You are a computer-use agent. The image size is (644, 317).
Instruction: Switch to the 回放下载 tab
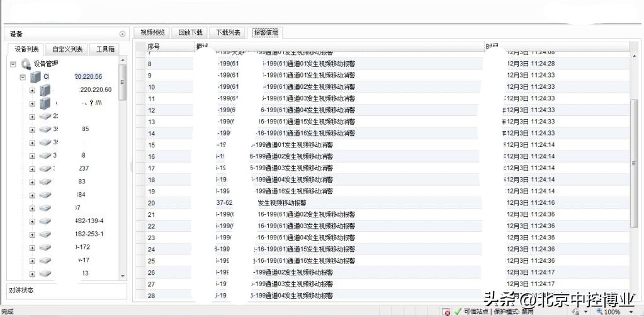pyautogui.click(x=190, y=33)
